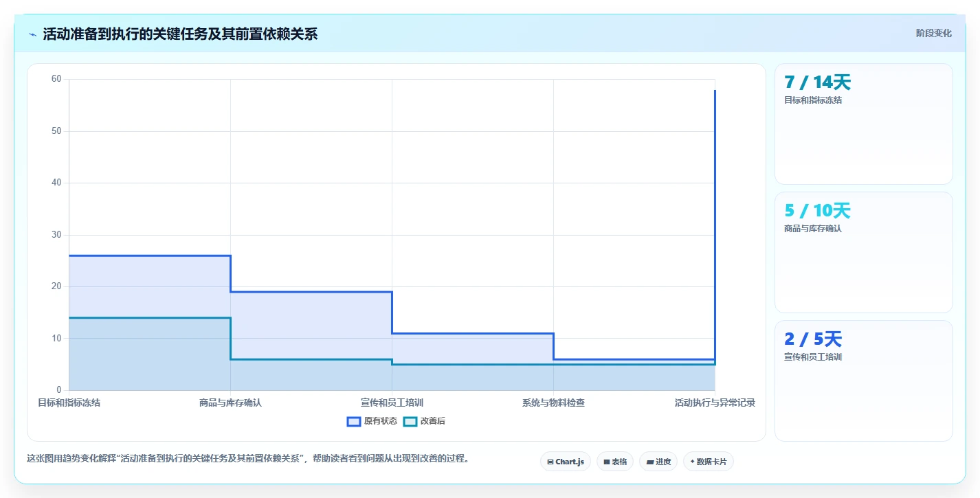980x498 pixels.
Task: Click the 阶段变化 label in header
Action: tap(934, 33)
